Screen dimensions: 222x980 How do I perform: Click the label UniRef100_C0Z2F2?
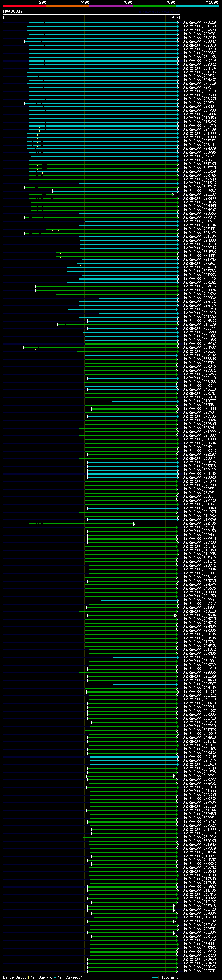pyautogui.click(x=199, y=141)
